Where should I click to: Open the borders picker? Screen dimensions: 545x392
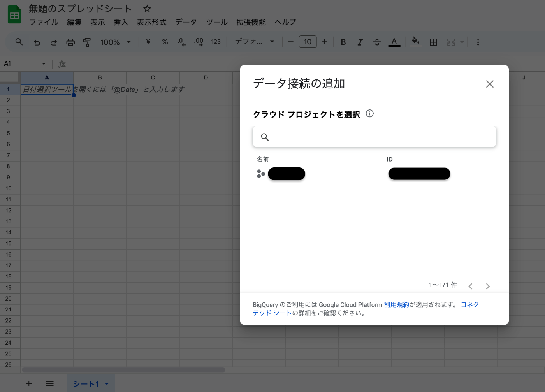click(433, 42)
